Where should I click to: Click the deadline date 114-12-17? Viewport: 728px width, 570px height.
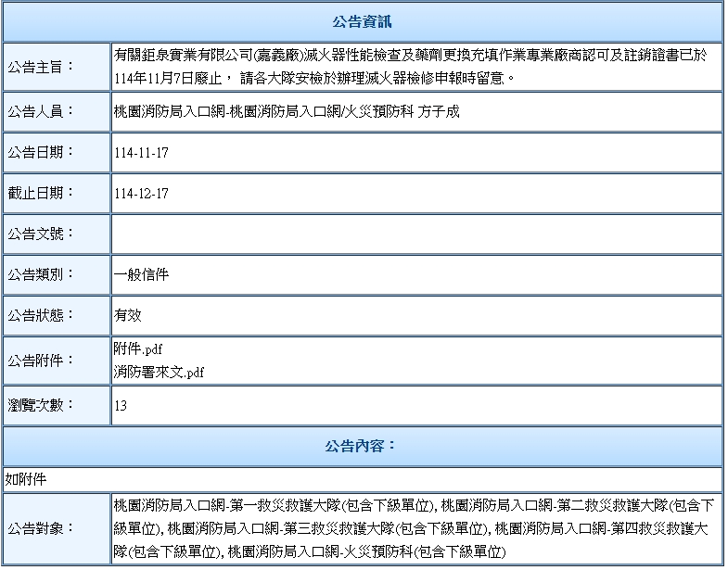[141, 193]
